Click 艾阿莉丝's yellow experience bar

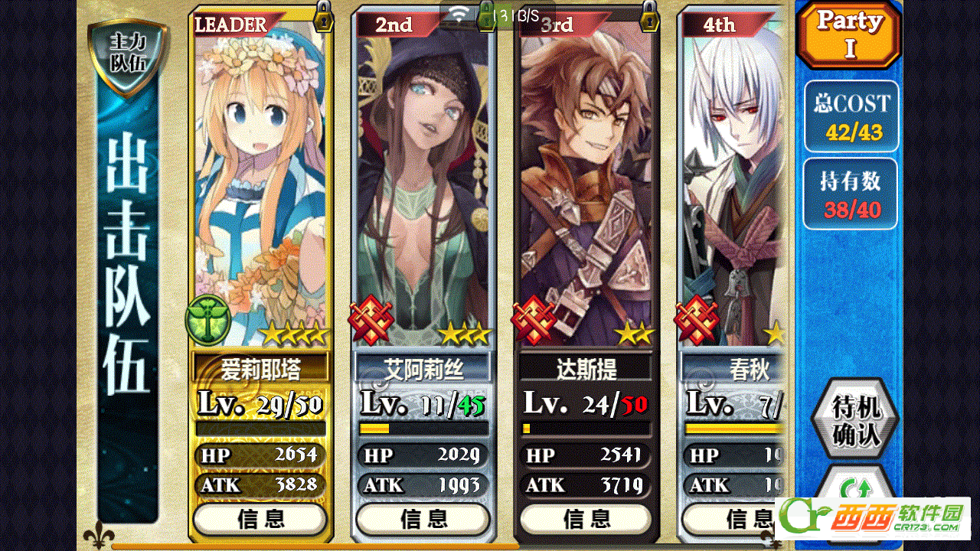423,429
